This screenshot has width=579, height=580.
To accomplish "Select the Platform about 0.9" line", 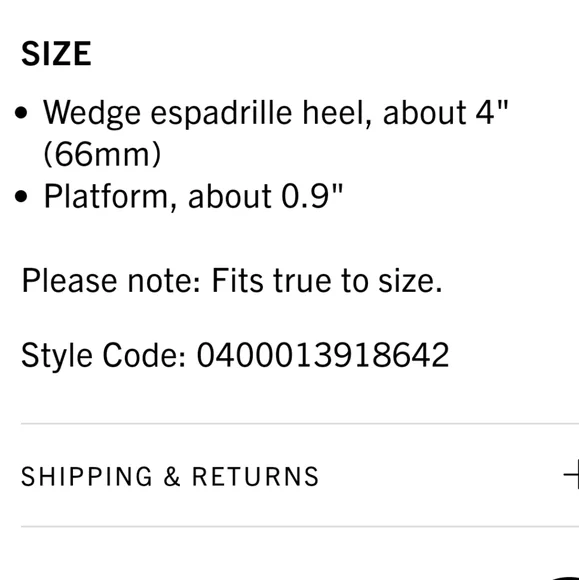I will click(x=193, y=196).
